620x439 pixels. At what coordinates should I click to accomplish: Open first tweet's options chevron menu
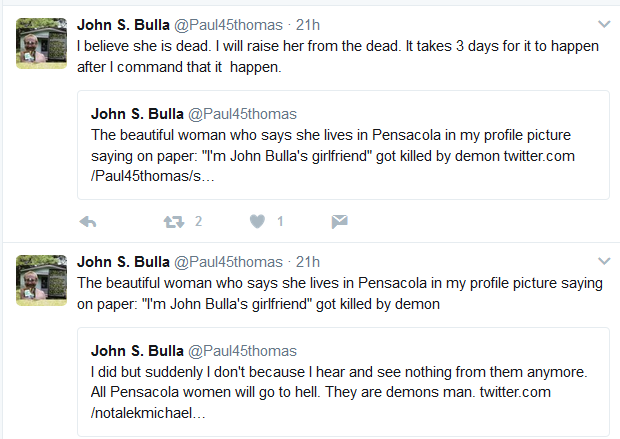click(604, 25)
